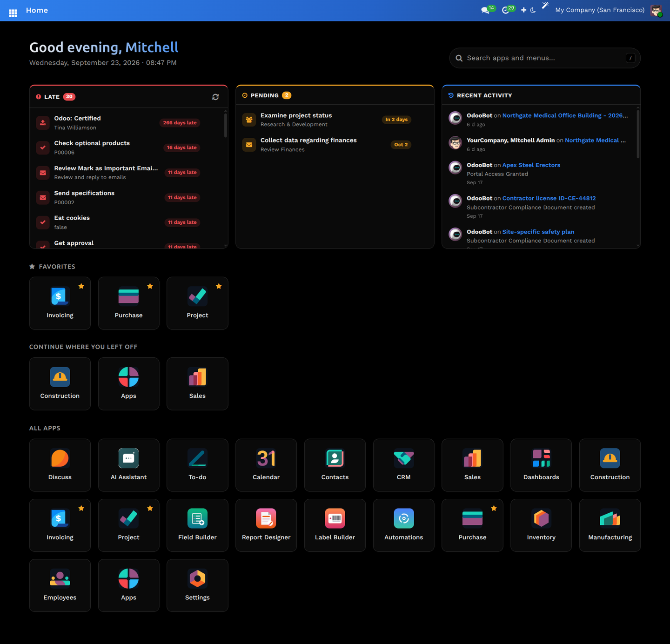Screen dimensions: 670x644
Task: Open the Contractor license ID-CE-44812 link
Action: pyautogui.click(x=549, y=198)
